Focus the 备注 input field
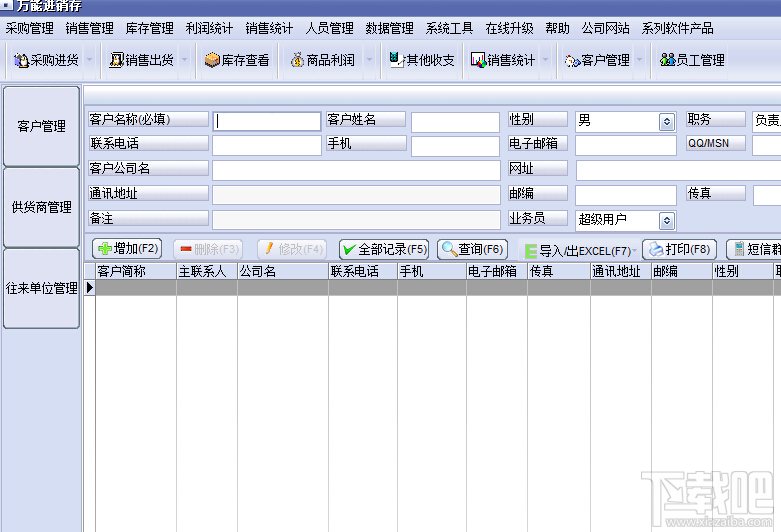This screenshot has height=532, width=781. click(356, 220)
